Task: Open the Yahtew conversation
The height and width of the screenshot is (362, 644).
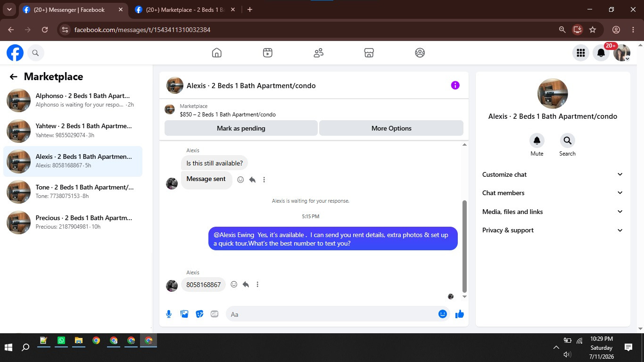Action: point(73,131)
